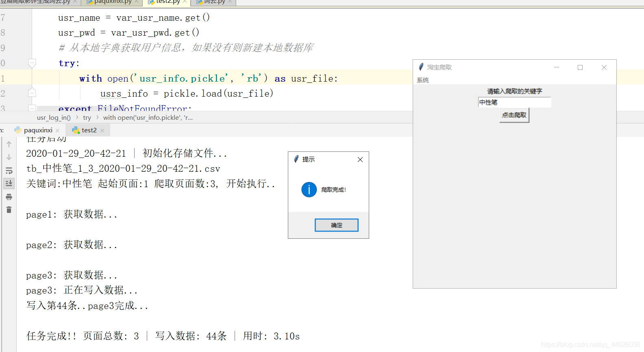Collapse the except block fold marker

(x=32, y=108)
